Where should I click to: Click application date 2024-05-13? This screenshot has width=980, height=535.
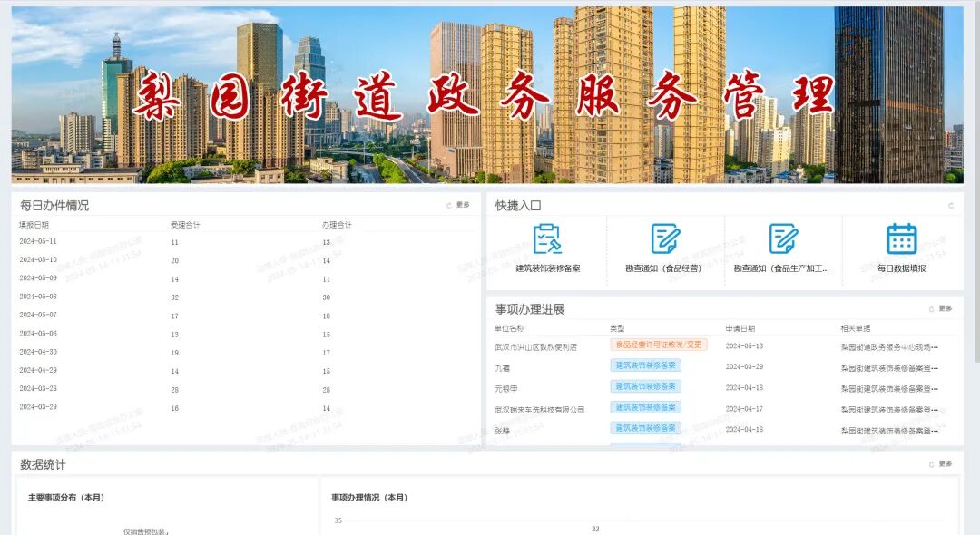tap(744, 345)
